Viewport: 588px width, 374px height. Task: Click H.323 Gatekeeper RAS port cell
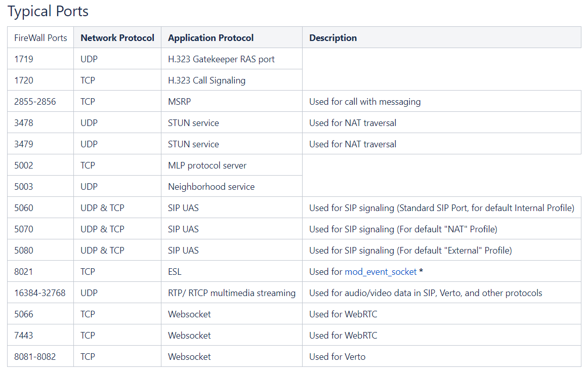pyautogui.click(x=232, y=59)
